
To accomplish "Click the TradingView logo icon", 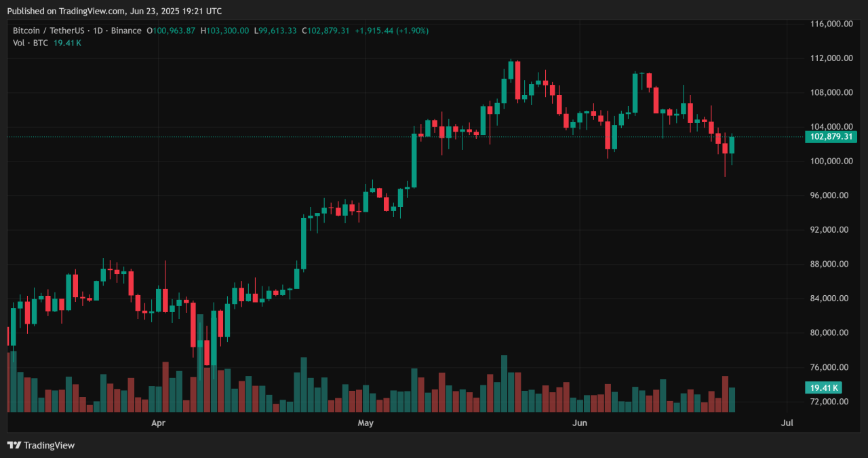I will tap(14, 445).
